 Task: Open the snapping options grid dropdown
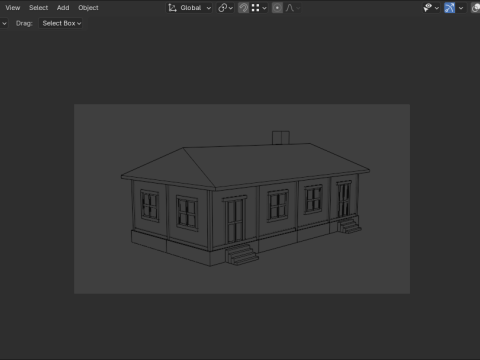pyautogui.click(x=259, y=8)
